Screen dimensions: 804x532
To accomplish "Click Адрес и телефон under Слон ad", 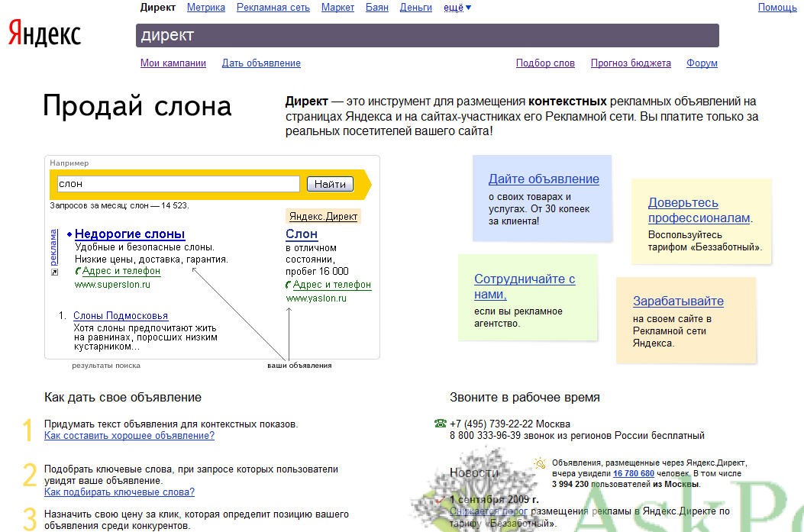I will click(331, 285).
